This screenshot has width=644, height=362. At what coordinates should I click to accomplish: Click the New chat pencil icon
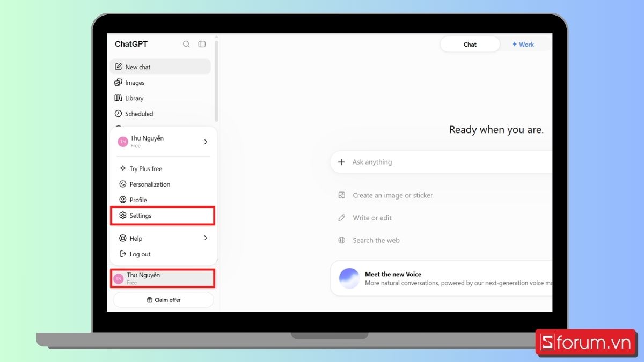tap(119, 67)
